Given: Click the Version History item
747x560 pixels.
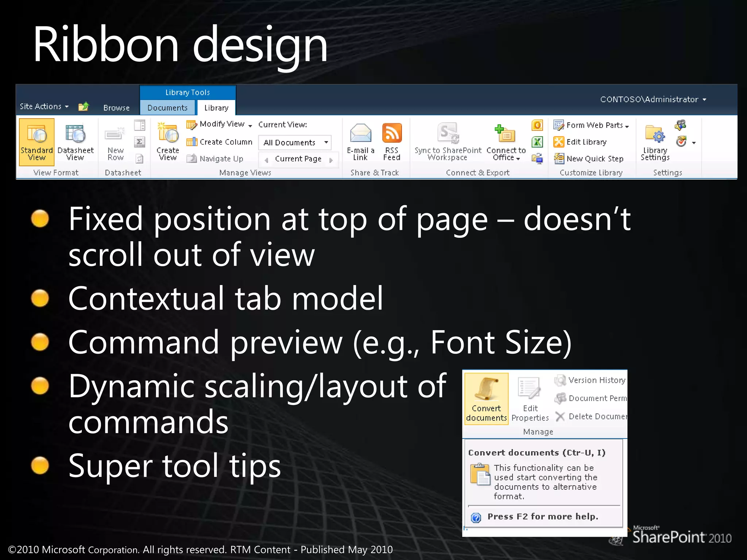Looking at the screenshot, I should click(590, 380).
